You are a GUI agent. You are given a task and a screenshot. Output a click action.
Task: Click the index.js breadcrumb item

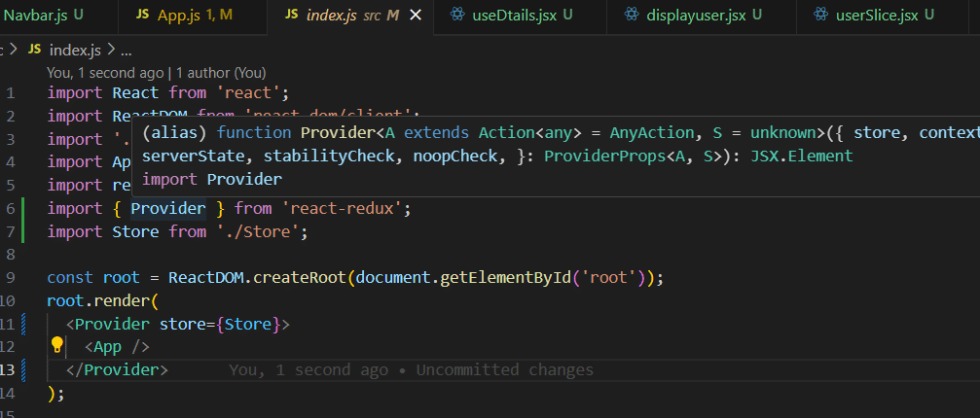[75, 51]
